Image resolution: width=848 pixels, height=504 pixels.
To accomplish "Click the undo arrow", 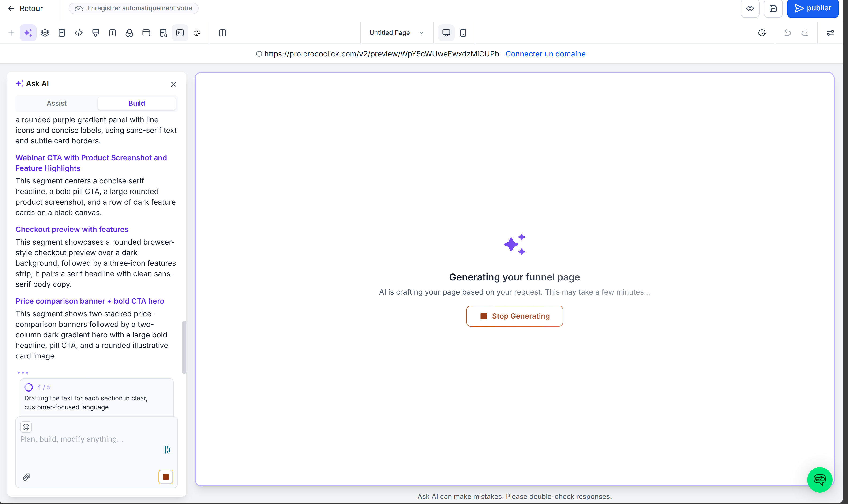I will click(x=788, y=33).
